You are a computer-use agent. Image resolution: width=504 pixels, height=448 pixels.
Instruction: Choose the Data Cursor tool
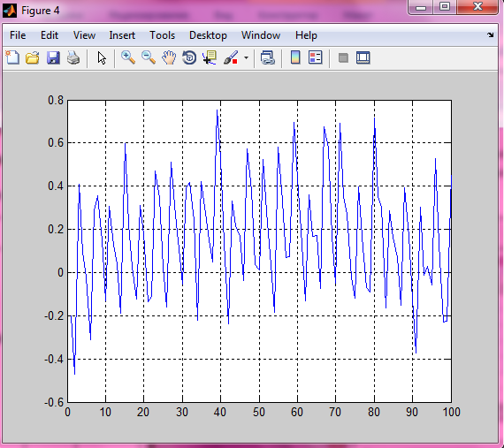click(210, 57)
